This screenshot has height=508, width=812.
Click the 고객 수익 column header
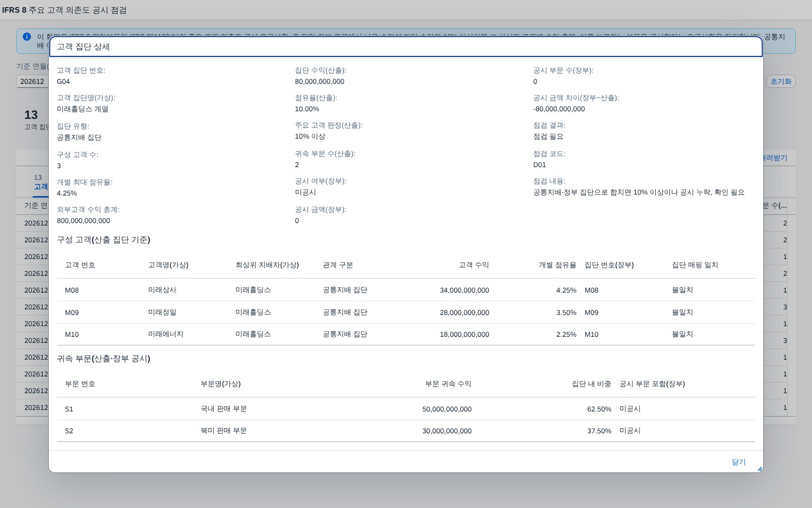point(474,265)
